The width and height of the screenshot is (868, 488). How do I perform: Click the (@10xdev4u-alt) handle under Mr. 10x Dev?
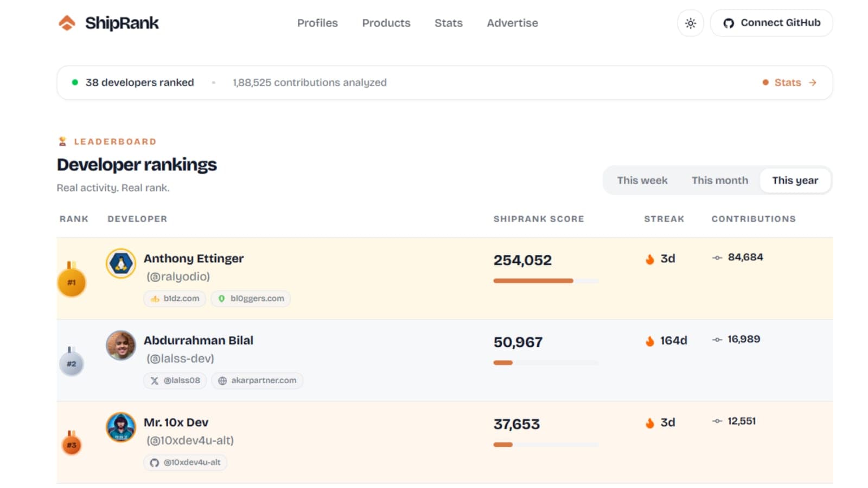tap(190, 440)
